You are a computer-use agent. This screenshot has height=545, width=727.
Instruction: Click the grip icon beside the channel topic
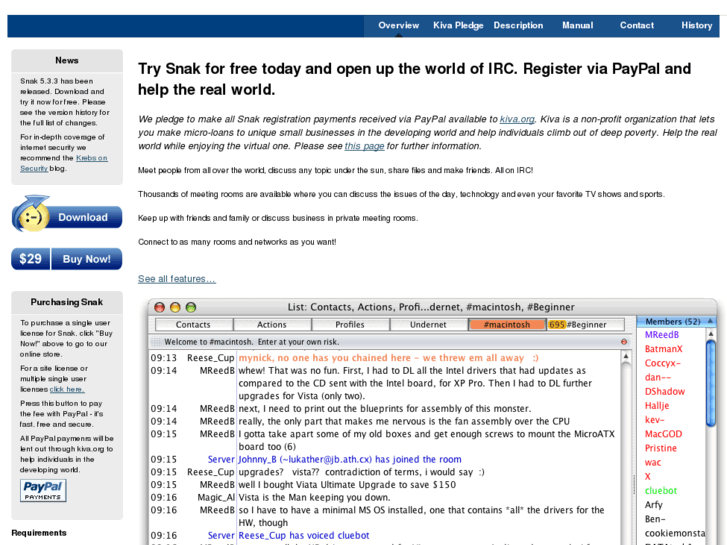(x=157, y=342)
